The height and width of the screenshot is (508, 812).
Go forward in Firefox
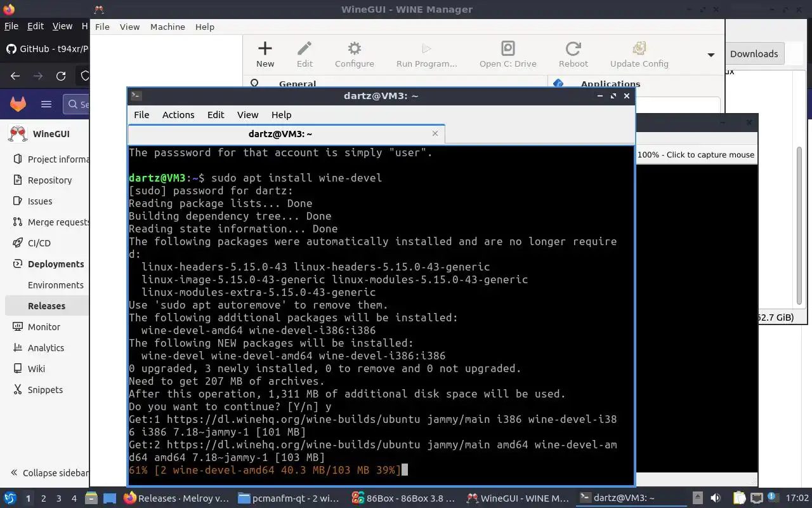38,76
